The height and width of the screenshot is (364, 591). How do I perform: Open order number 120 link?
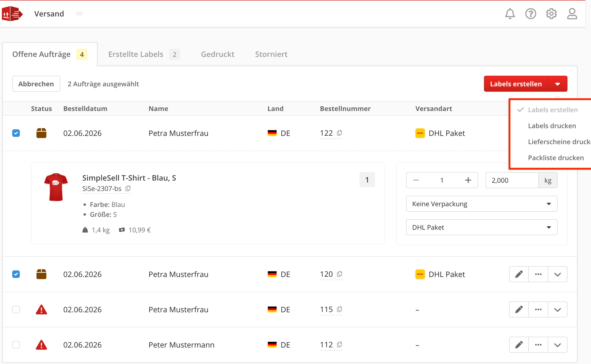[326, 274]
